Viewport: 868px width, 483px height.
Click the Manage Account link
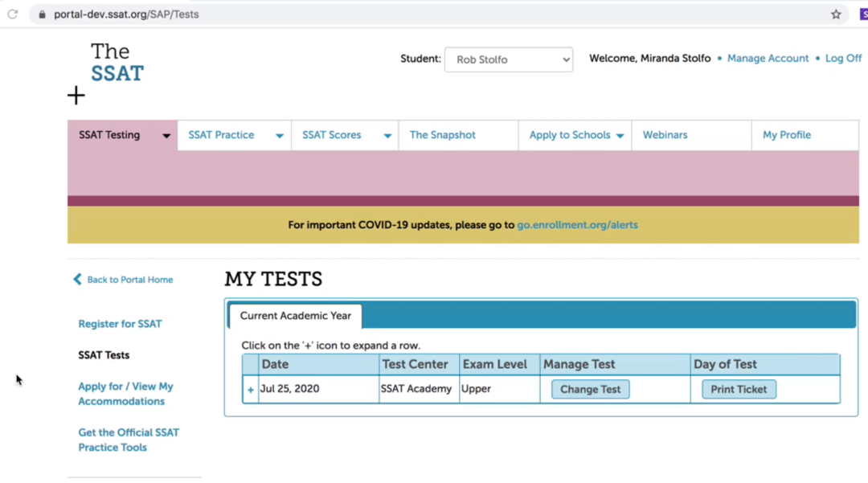768,59
